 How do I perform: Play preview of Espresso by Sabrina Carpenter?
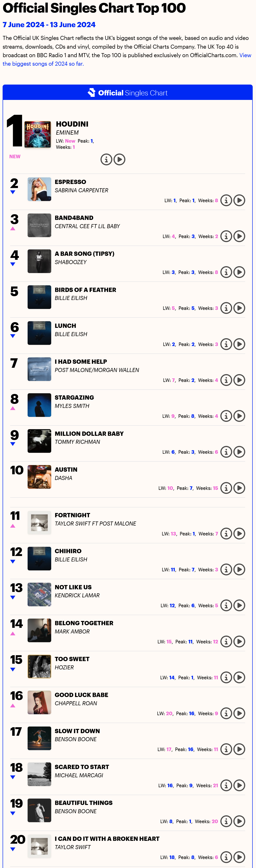tap(239, 200)
